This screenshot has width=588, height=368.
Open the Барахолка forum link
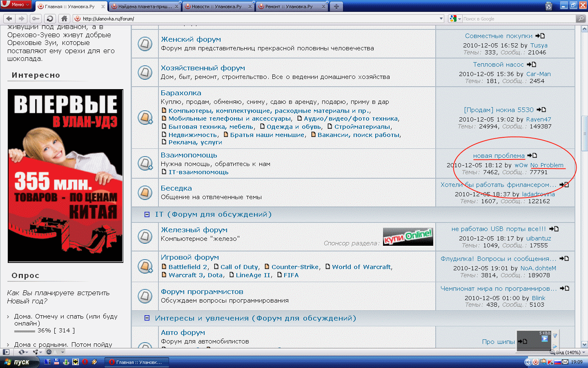181,93
